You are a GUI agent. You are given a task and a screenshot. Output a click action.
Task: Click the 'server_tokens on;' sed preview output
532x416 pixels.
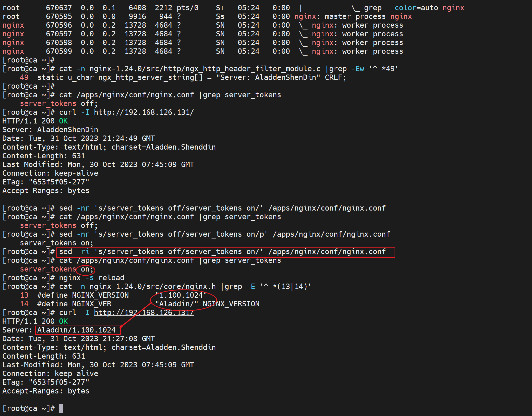tap(56, 243)
